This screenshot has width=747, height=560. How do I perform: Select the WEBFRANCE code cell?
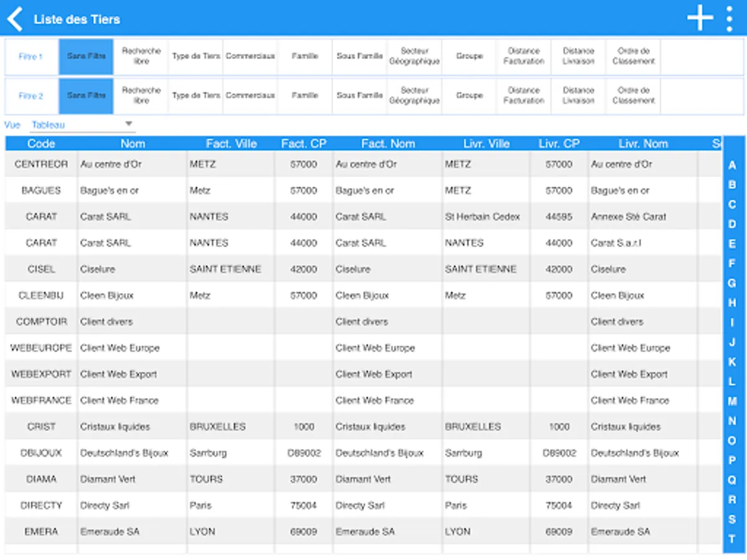tap(41, 400)
